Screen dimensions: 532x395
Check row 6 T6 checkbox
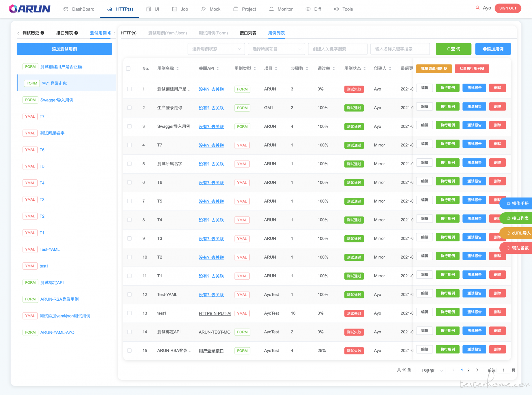(129, 182)
